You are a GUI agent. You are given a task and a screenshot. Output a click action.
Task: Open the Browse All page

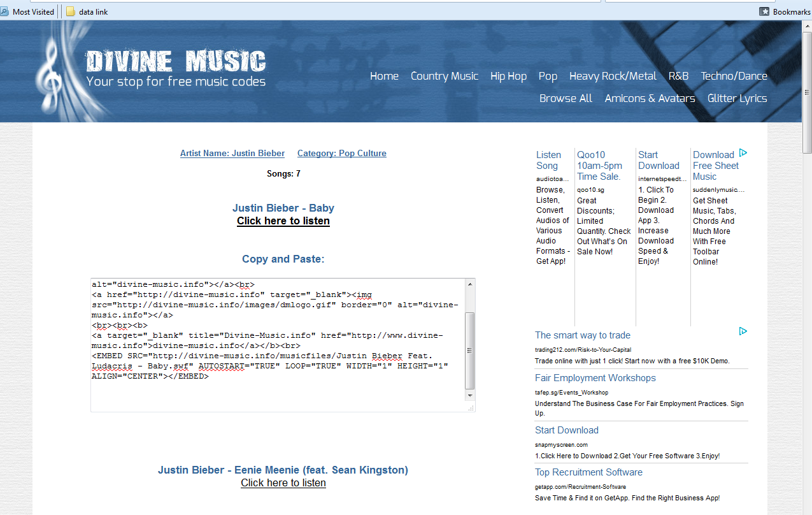566,98
